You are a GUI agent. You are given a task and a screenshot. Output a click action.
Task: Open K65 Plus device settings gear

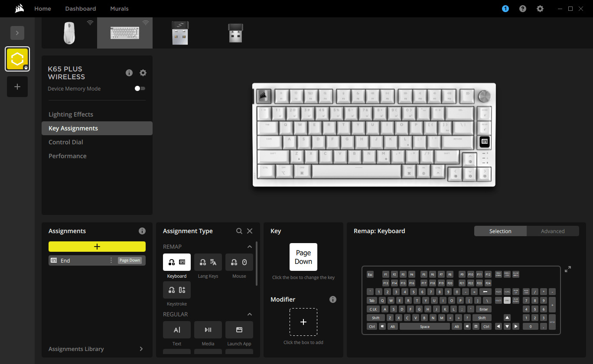tap(143, 73)
